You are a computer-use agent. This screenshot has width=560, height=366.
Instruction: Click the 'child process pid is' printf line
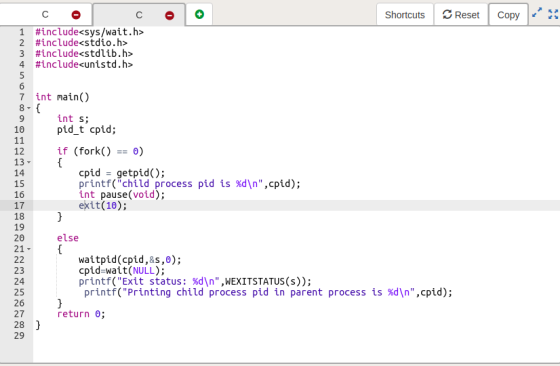click(190, 184)
